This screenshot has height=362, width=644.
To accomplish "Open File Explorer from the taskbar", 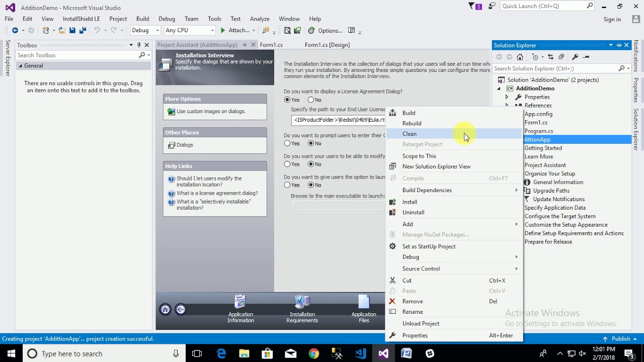I will pyautogui.click(x=244, y=353).
